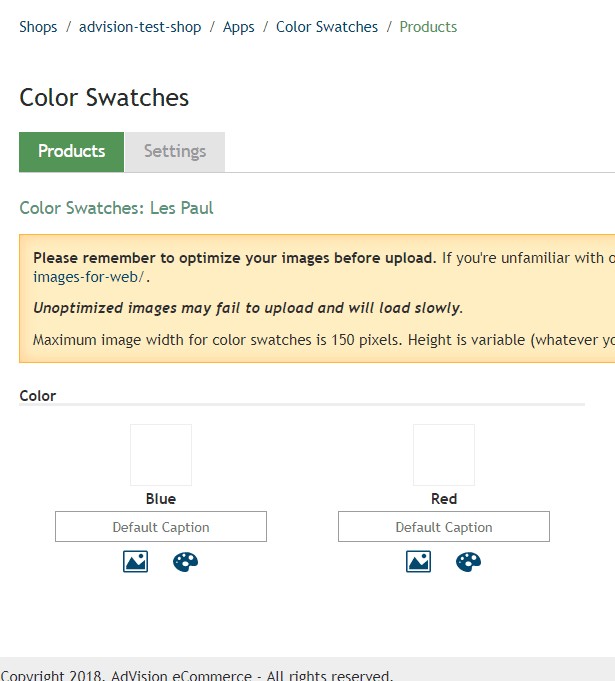Viewport: 615px width, 681px height.
Task: Open the color palette for Red swatch
Action: 468,562
